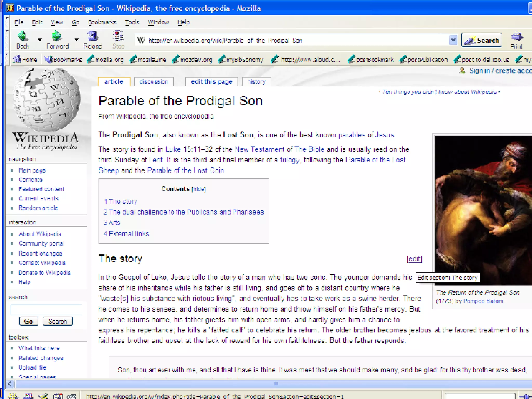Viewport: 532px width, 399px height.
Task: Open the Forward button history dropdown arrow
Action: (76, 40)
